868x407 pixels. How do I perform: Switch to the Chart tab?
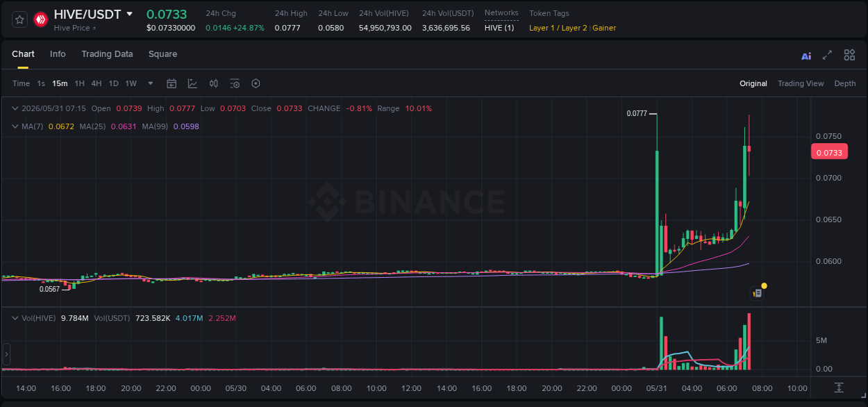click(23, 54)
